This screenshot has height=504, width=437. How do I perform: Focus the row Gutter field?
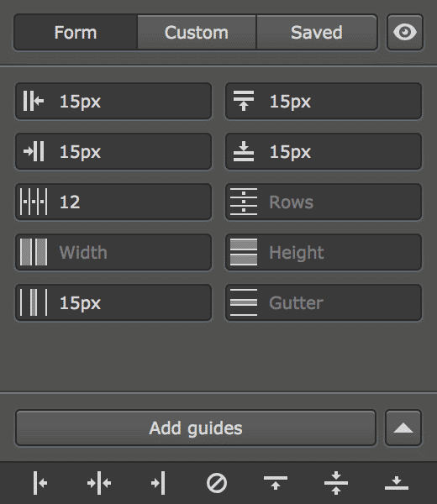[324, 302]
